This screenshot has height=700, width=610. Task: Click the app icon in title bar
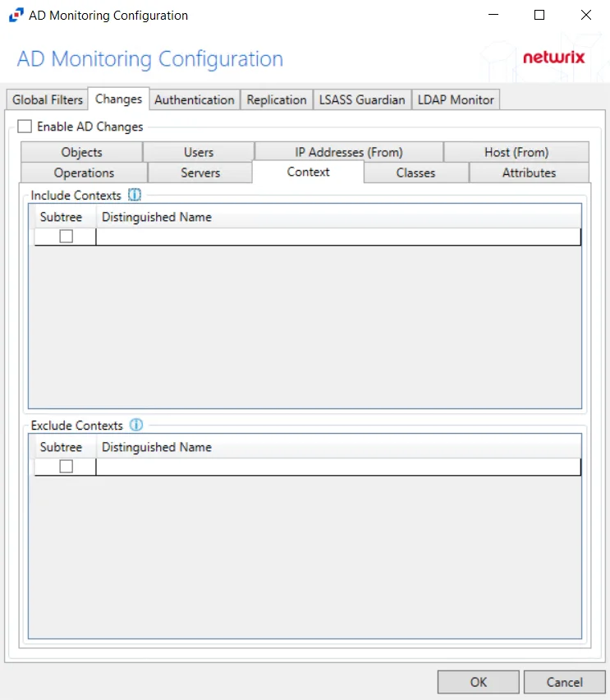(x=16, y=15)
